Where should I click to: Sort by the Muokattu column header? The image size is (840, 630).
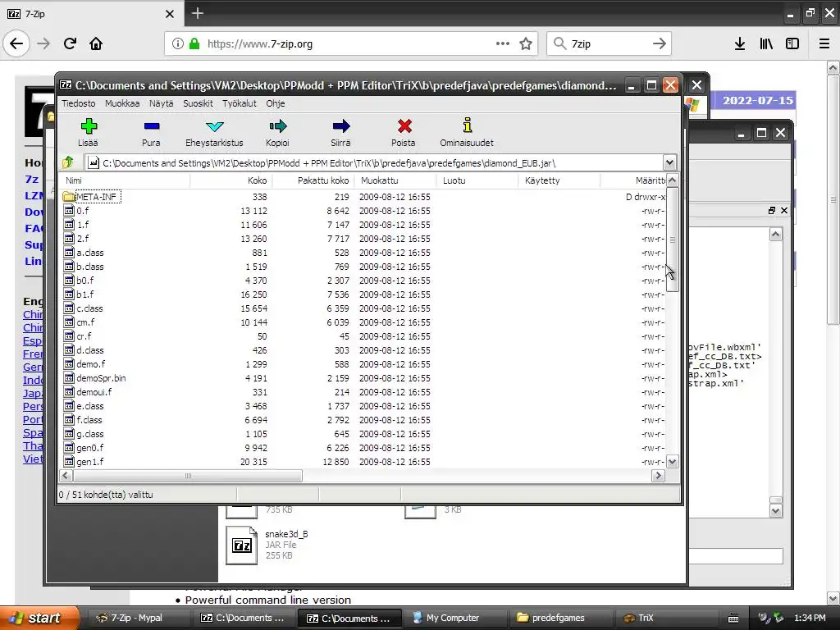click(395, 180)
